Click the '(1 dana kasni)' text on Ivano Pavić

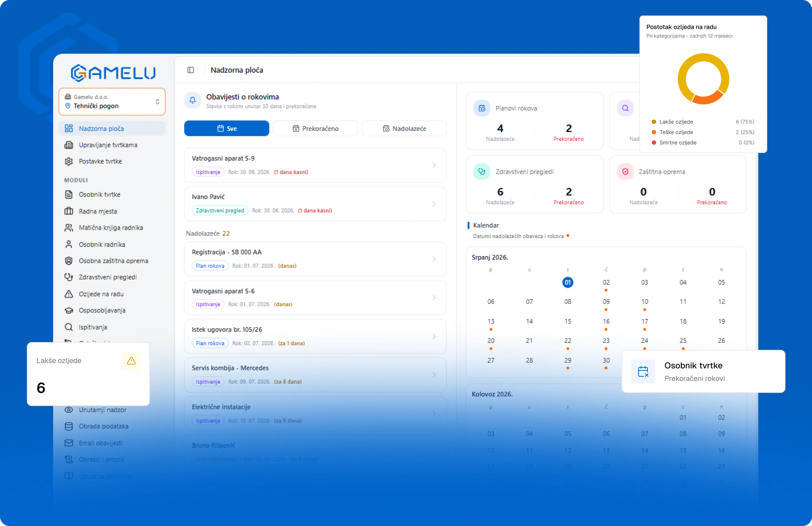point(315,210)
